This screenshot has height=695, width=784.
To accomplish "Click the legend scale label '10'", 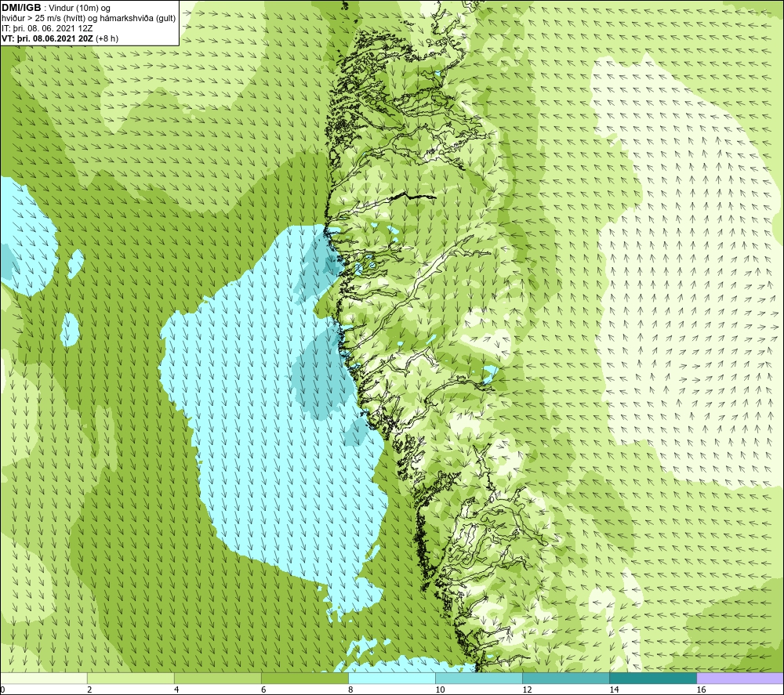I will [440, 690].
